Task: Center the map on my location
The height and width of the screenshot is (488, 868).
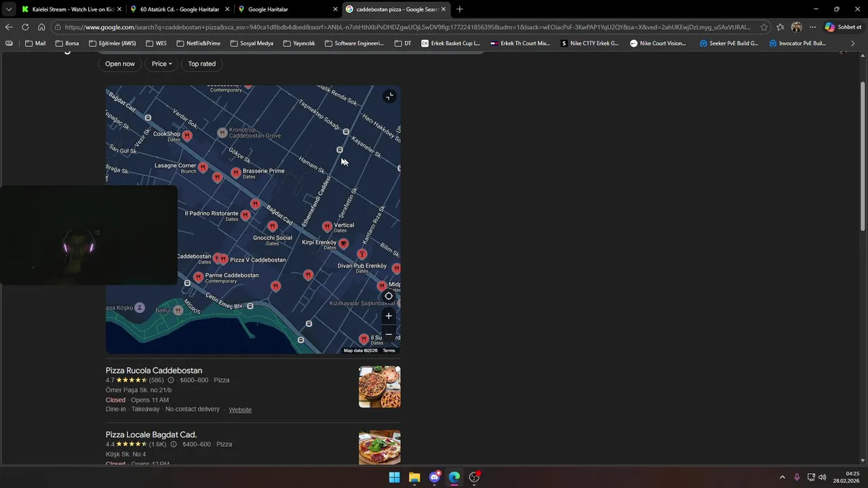Action: click(x=389, y=296)
